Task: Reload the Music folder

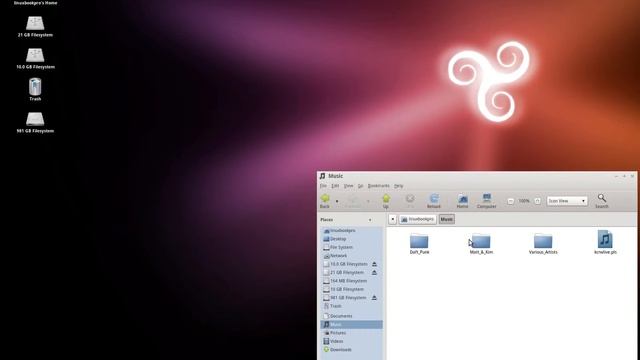Action: coord(433,201)
